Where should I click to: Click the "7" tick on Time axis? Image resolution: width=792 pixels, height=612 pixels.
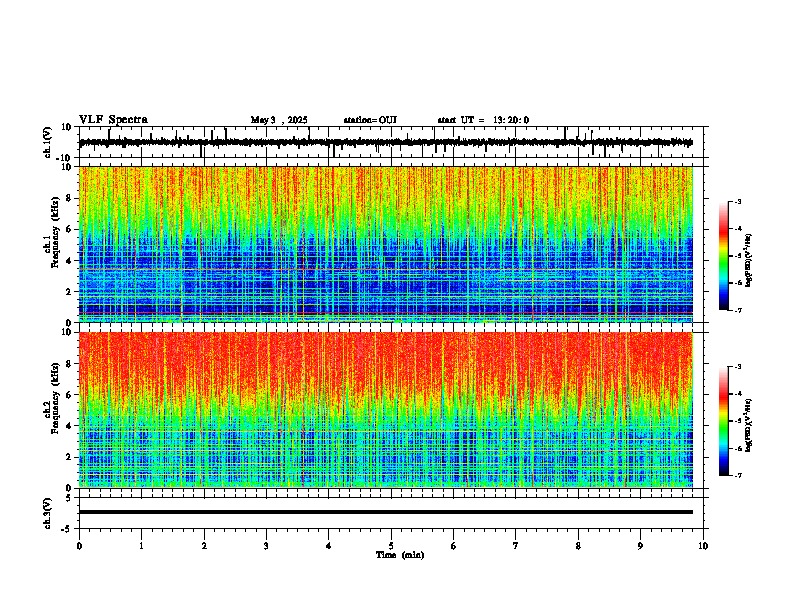(516, 546)
